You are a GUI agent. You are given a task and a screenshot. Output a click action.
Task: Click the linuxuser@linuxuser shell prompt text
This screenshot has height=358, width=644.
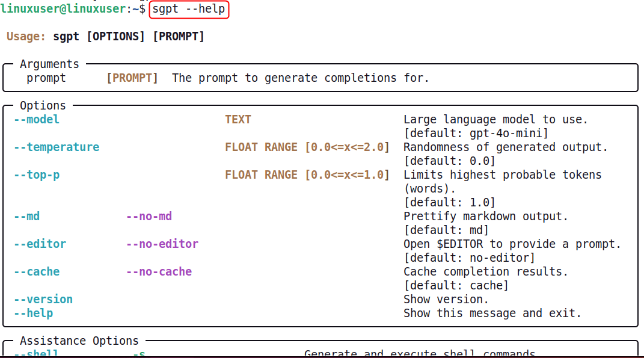63,10
